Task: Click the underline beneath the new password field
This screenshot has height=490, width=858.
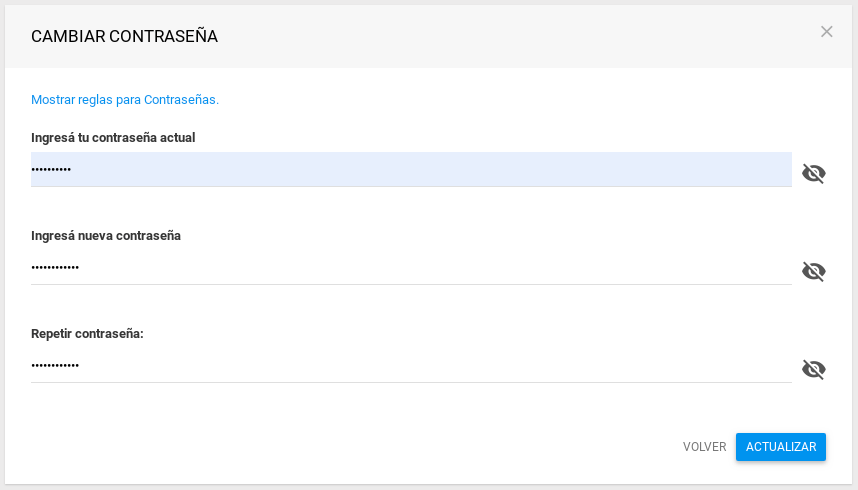Action: [x=411, y=284]
